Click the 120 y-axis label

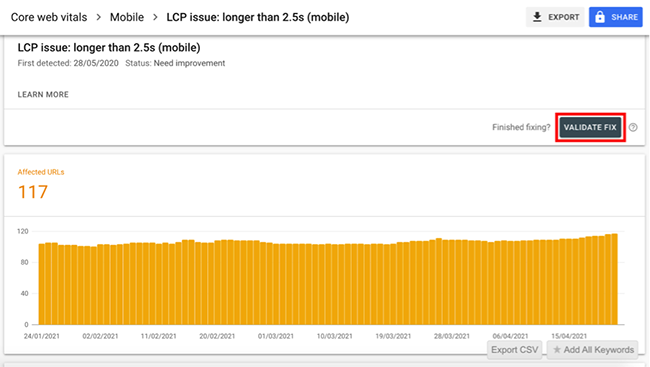pyautogui.click(x=23, y=231)
